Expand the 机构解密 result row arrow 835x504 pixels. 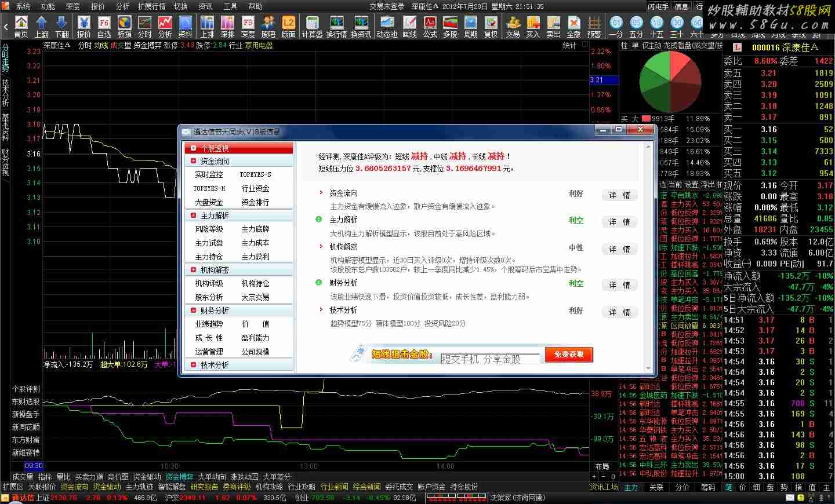click(x=321, y=247)
